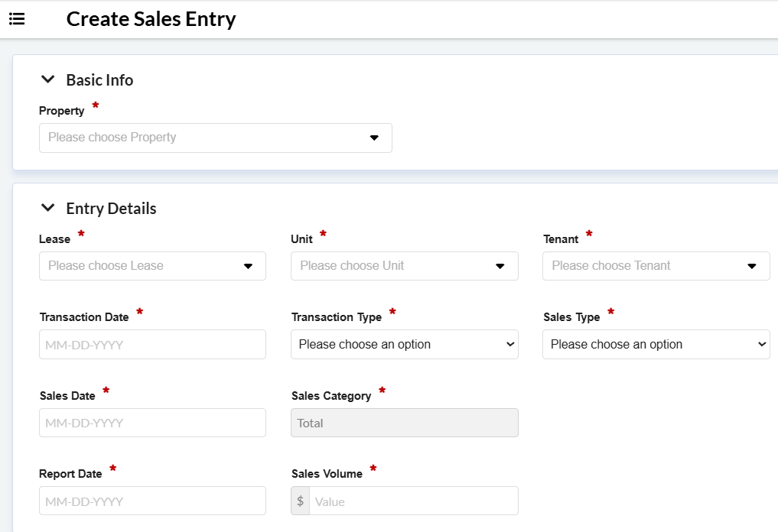
Task: Click the Report Date input field
Action: tap(152, 501)
